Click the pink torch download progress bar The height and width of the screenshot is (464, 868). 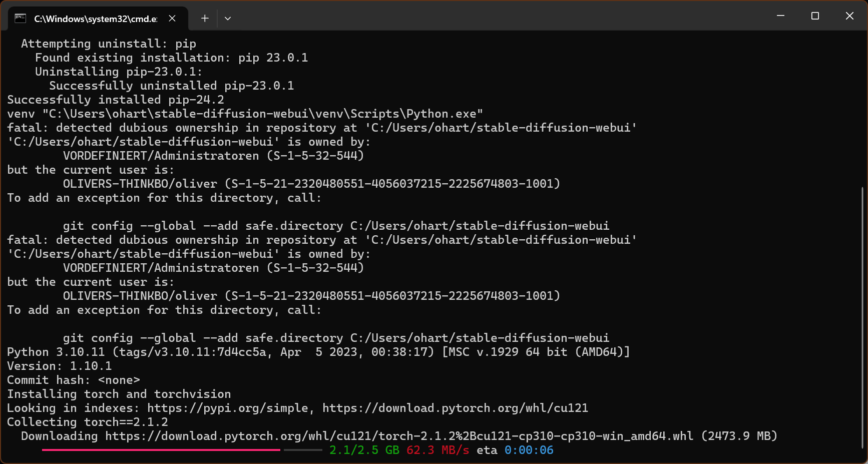pyautogui.click(x=161, y=450)
